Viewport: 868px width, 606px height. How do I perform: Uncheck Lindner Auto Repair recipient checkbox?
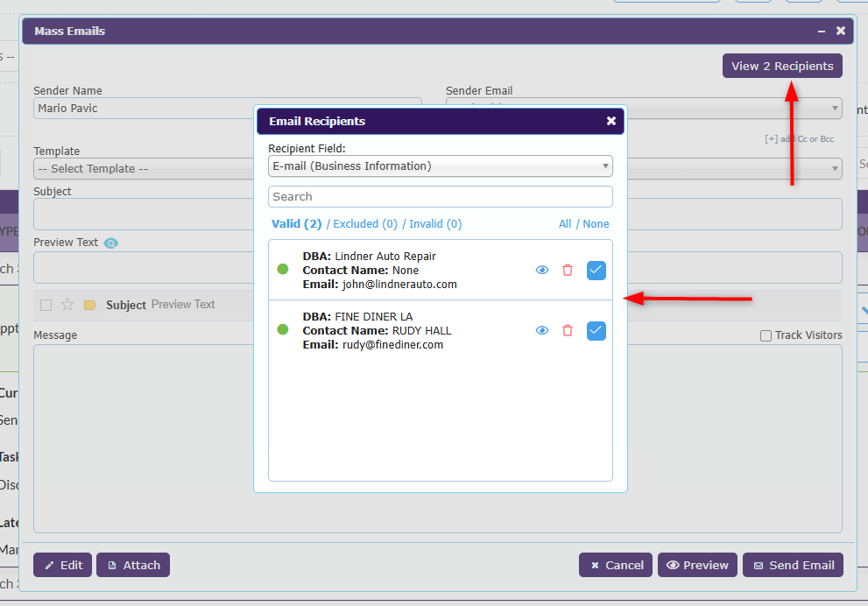click(x=596, y=271)
